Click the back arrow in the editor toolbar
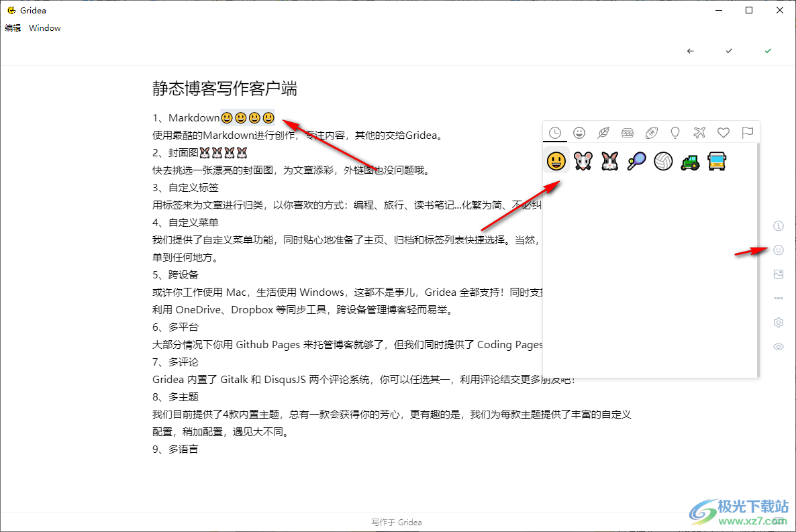Viewport: 796px width, 532px height. pyautogui.click(x=690, y=51)
